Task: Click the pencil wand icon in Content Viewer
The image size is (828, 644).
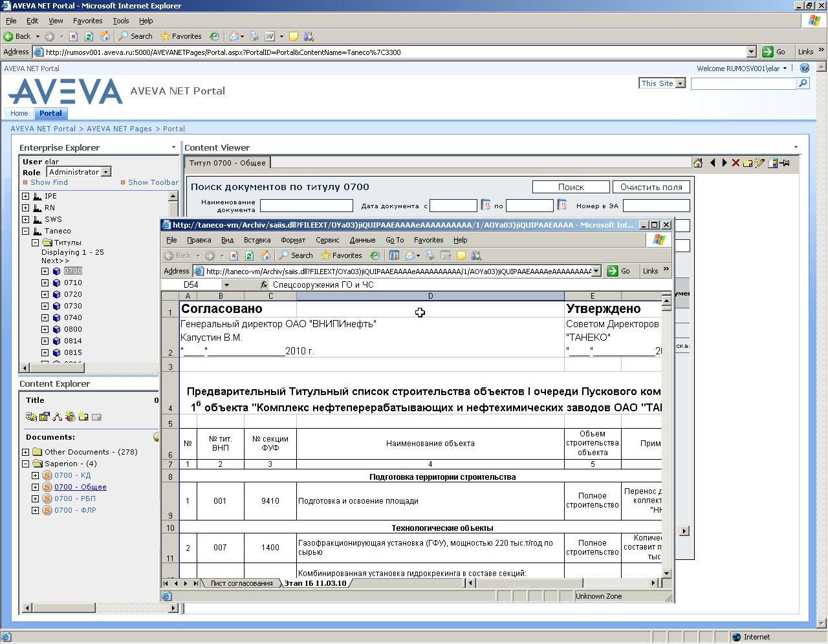Action: (x=759, y=163)
